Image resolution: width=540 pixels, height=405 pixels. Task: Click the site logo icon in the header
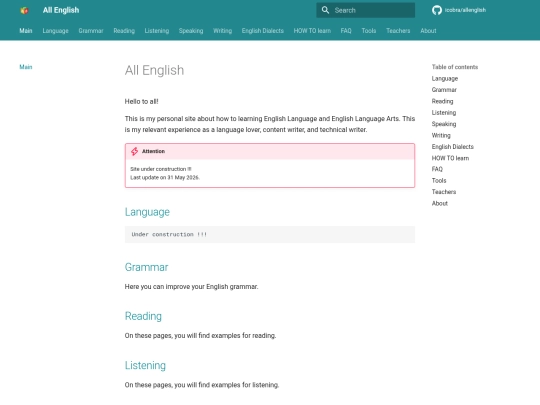pos(24,10)
